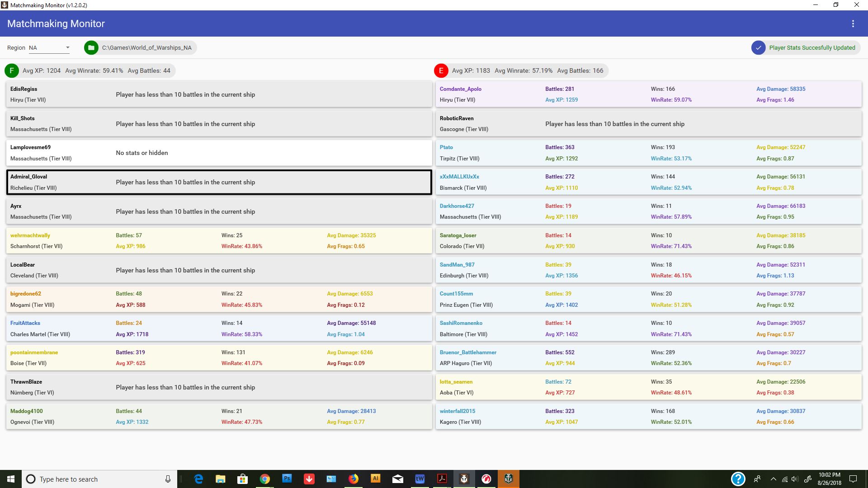Open bigredone62 player name
This screenshot has height=488, width=868.
click(x=26, y=294)
